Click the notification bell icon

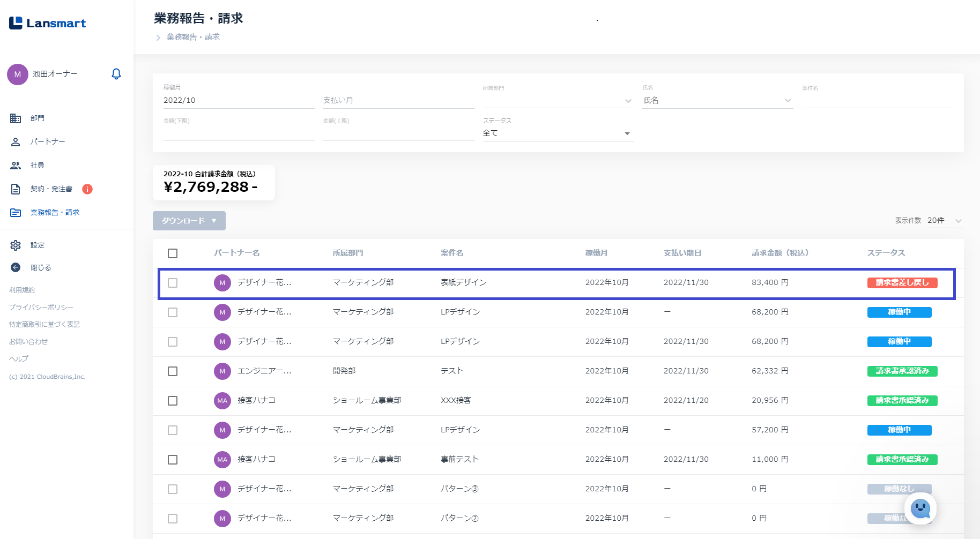116,74
